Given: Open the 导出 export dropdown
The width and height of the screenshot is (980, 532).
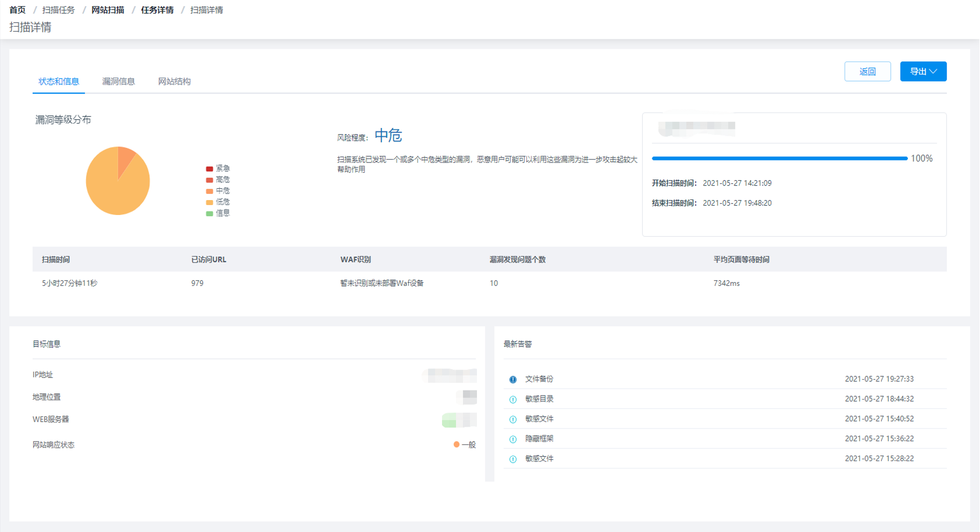Looking at the screenshot, I should click(923, 71).
